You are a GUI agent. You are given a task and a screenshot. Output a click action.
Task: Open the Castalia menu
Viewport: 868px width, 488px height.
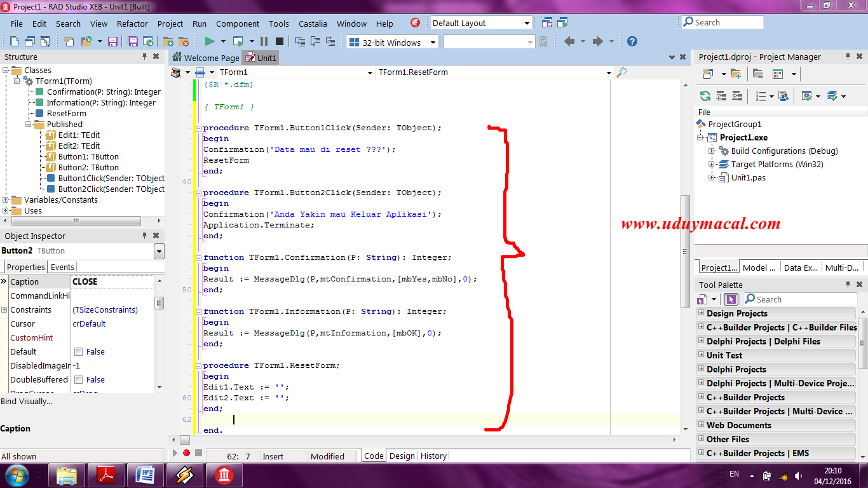[313, 24]
